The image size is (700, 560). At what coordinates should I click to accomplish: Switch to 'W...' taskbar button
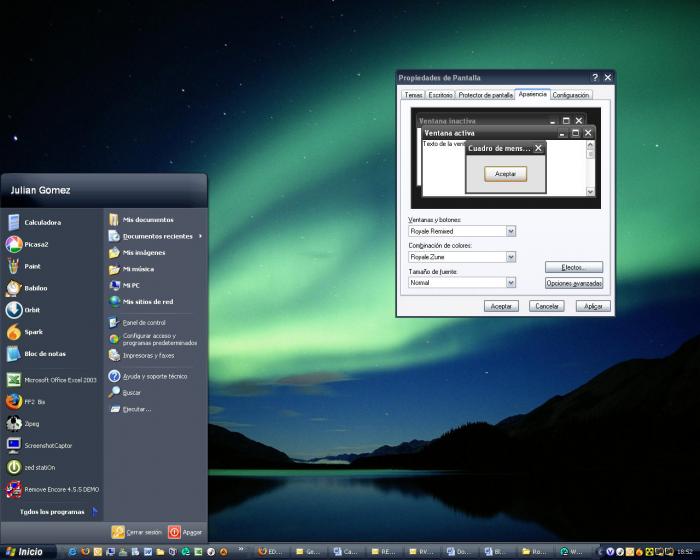point(573,552)
